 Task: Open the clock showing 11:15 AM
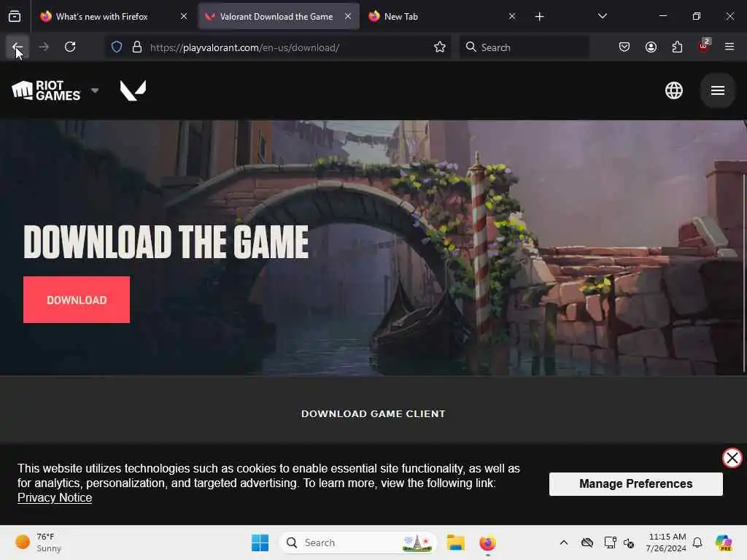(666, 542)
